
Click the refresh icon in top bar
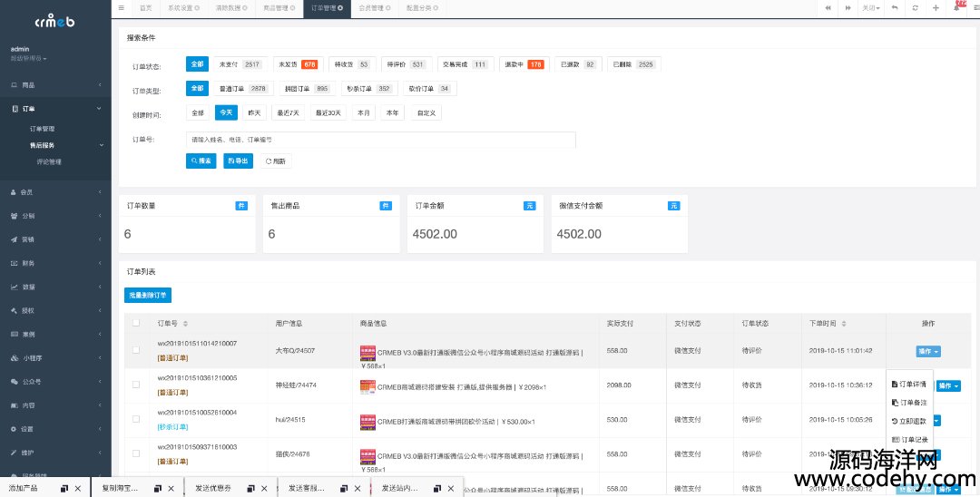pos(915,7)
